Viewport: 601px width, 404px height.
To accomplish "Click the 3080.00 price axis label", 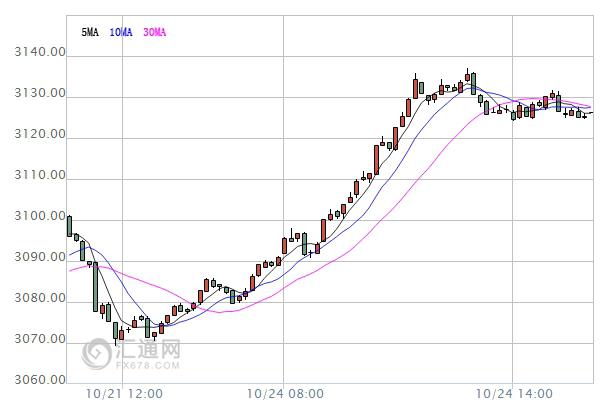I will click(40, 298).
